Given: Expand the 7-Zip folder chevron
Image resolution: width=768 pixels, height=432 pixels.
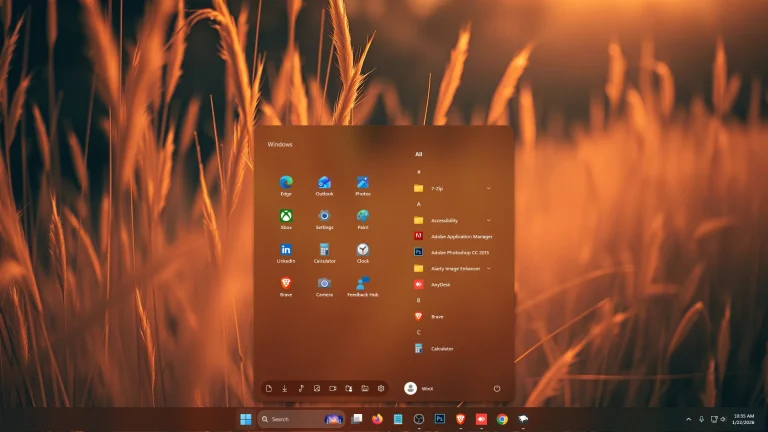Looking at the screenshot, I should (x=488, y=188).
